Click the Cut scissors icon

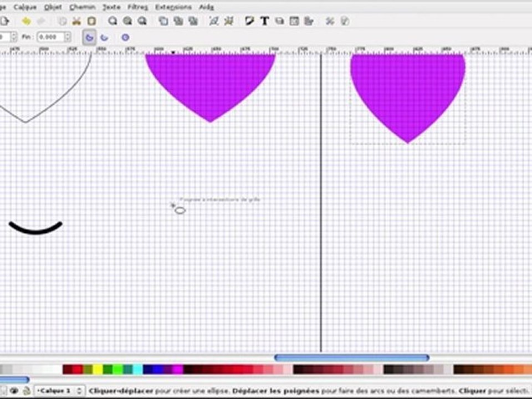76,22
